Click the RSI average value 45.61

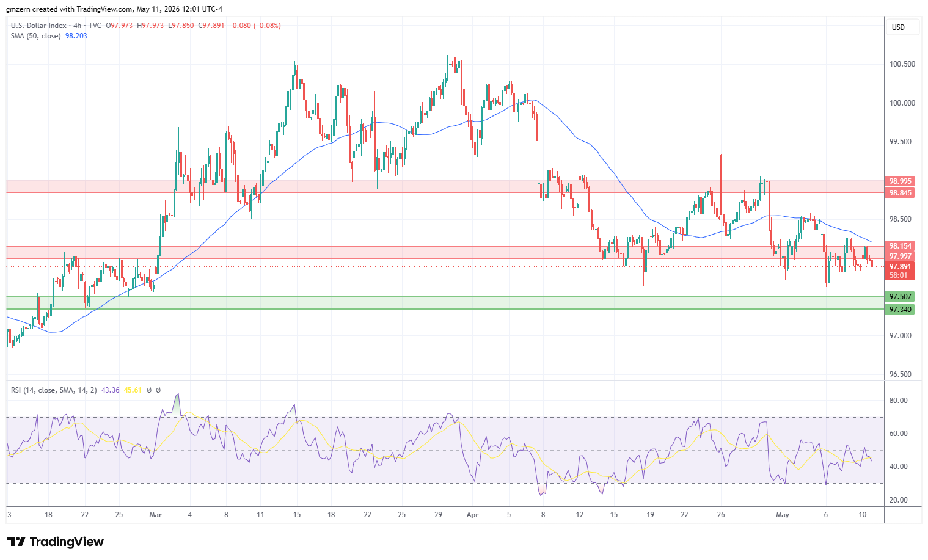click(x=133, y=390)
